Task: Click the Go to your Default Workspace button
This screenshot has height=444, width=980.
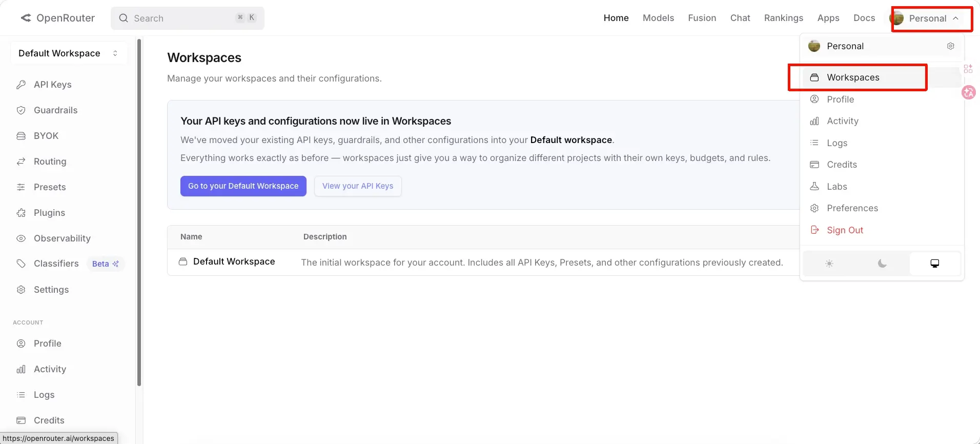Action: pyautogui.click(x=243, y=186)
